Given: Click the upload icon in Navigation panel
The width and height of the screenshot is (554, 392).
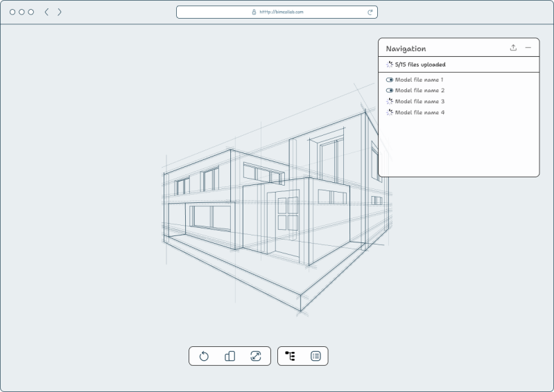Looking at the screenshot, I should pyautogui.click(x=513, y=48).
